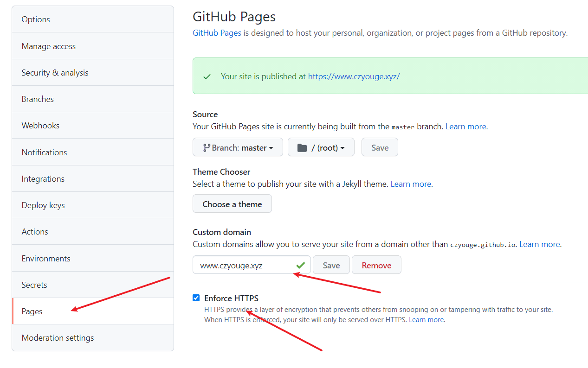Open Actions settings
Image resolution: width=588 pixels, height=368 pixels.
click(93, 231)
